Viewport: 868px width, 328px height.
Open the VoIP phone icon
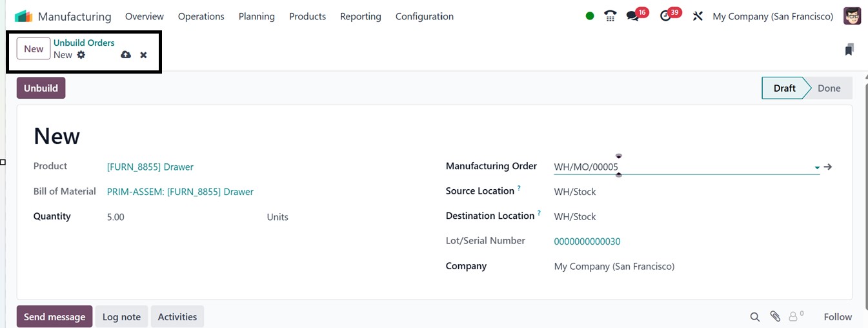pos(610,16)
